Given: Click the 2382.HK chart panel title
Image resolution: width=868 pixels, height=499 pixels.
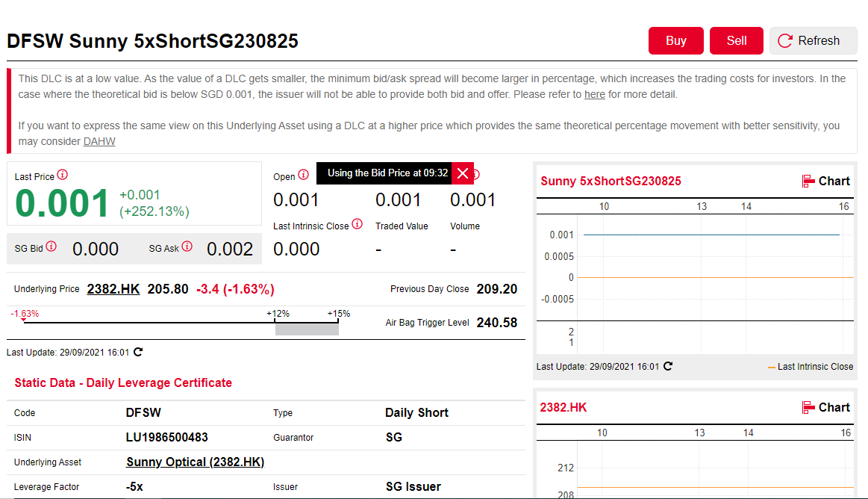Looking at the screenshot, I should click(563, 408).
